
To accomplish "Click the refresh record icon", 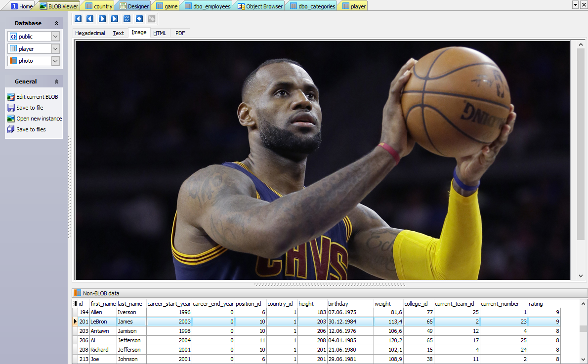I will (x=127, y=19).
